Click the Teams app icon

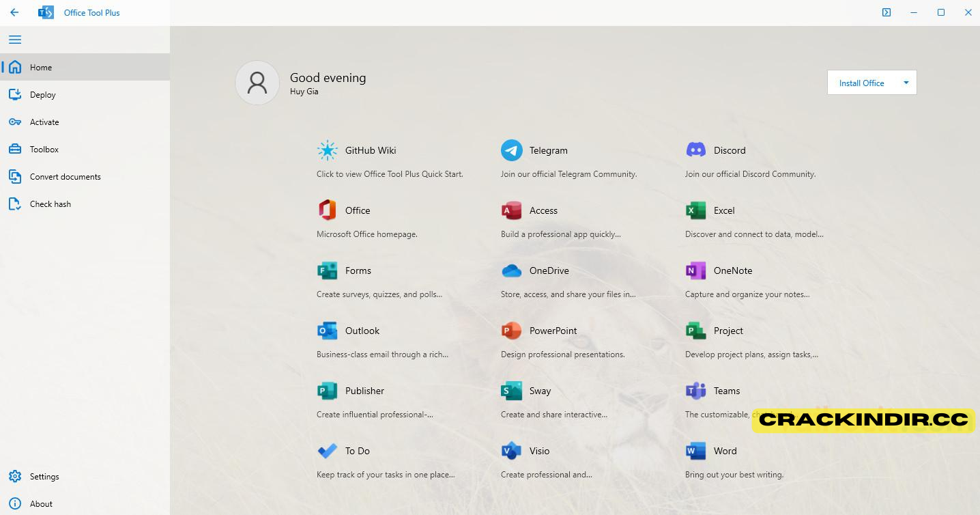696,391
